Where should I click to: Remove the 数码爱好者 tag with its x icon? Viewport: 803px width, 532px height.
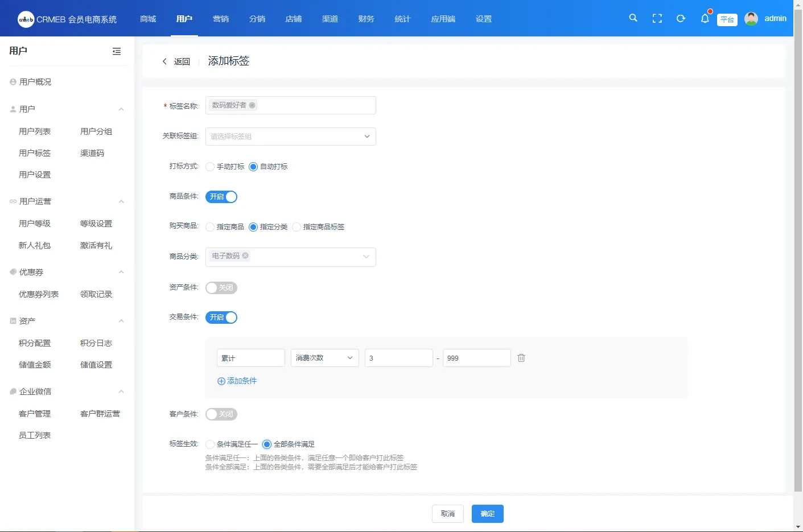pyautogui.click(x=253, y=105)
